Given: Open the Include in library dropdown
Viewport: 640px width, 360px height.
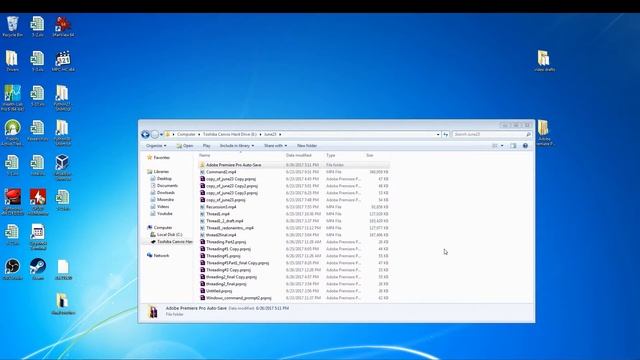Looking at the screenshot, I should coord(237,146).
